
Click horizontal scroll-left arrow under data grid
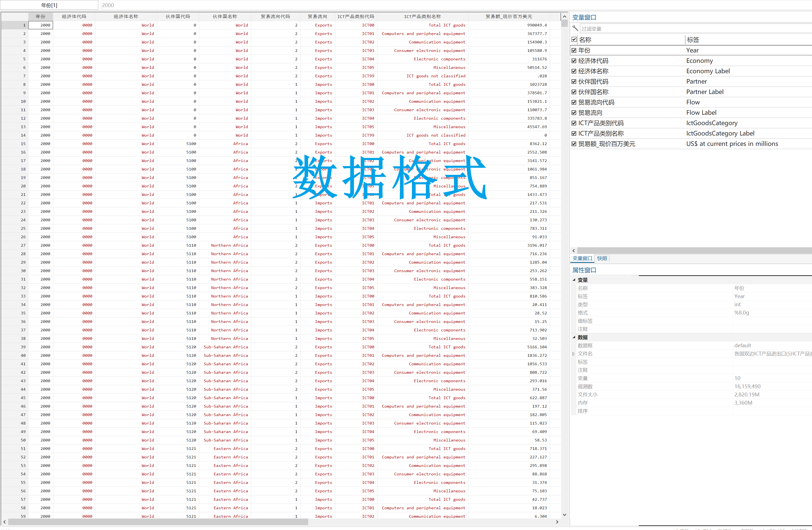tap(4, 522)
